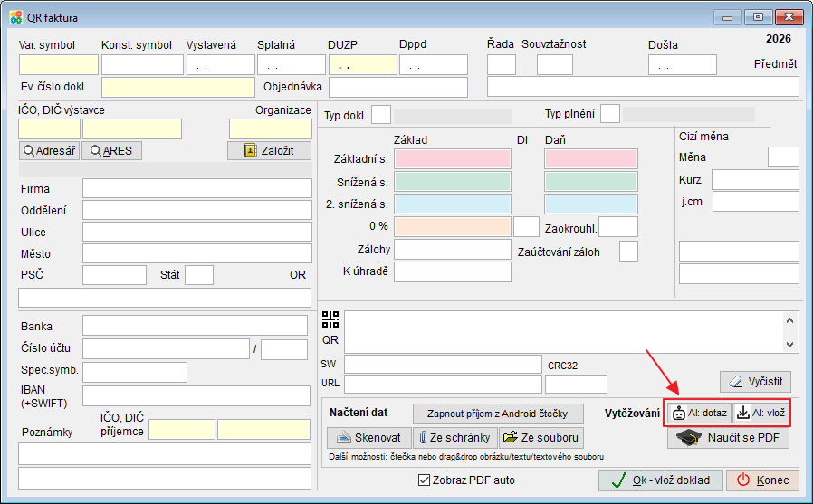This screenshot has width=813, height=504.
Task: Click the URL field
Action: coord(444,384)
